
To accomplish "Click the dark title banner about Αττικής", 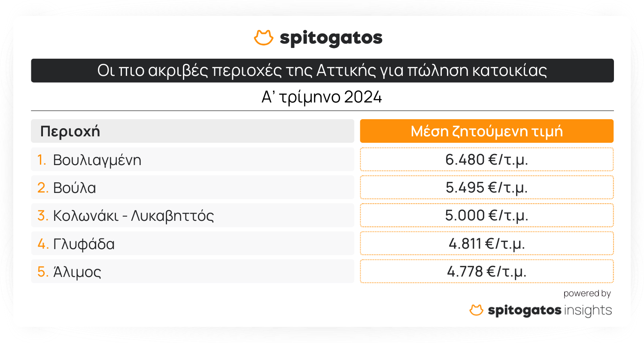I will click(322, 71).
